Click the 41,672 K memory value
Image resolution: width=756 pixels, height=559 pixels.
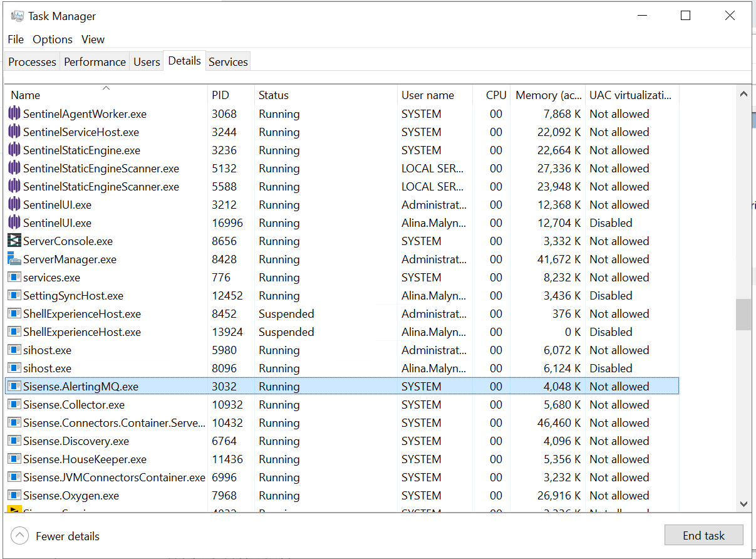point(559,259)
